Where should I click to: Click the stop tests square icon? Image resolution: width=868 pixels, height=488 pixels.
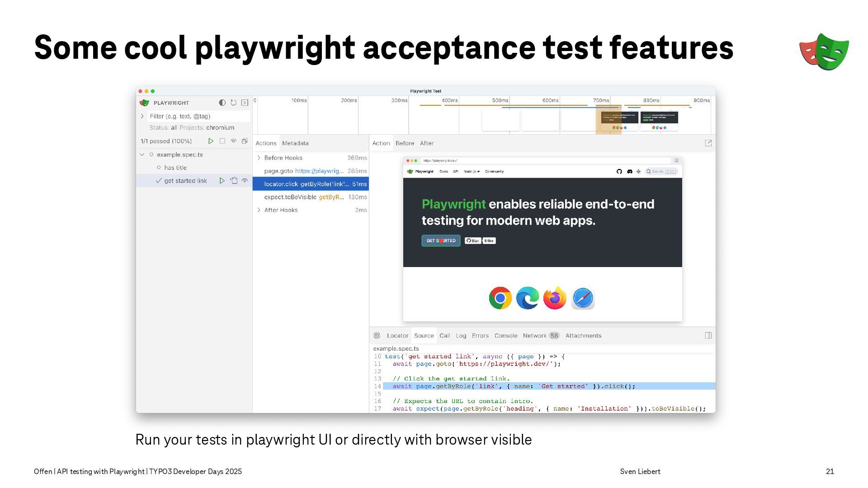(x=222, y=141)
